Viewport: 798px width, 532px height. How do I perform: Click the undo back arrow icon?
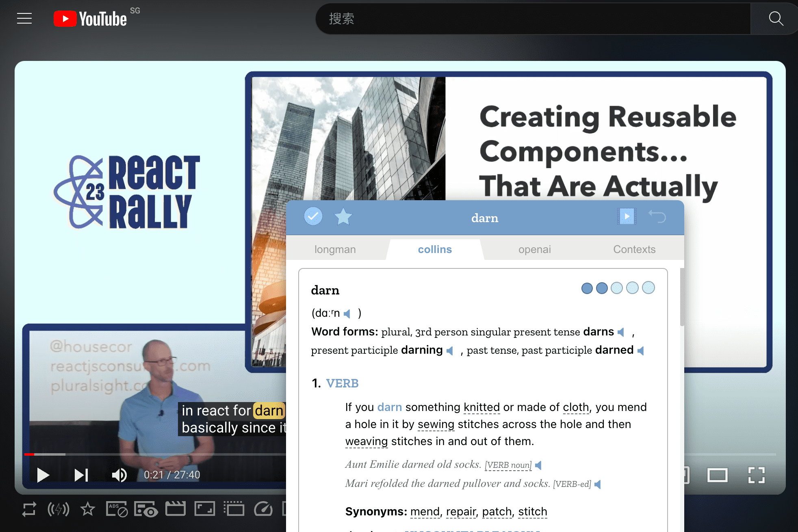point(657,216)
